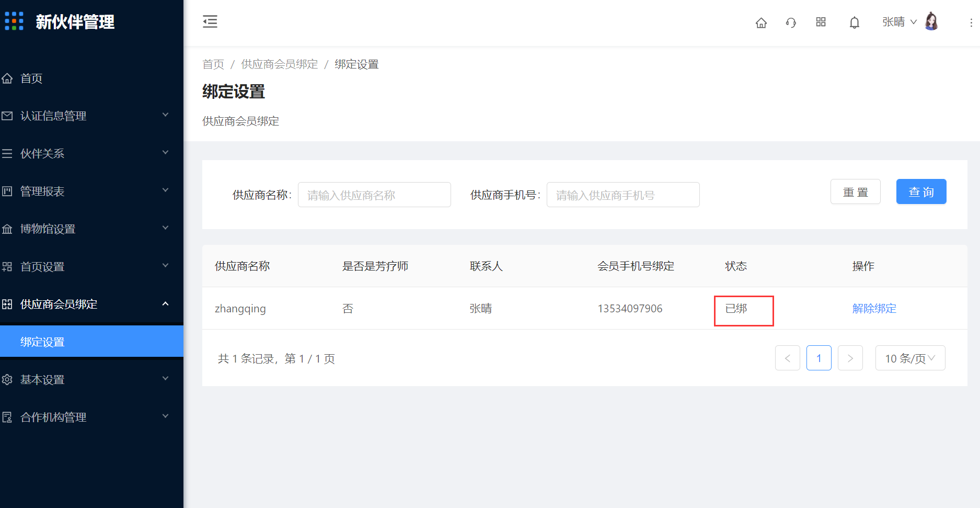The height and width of the screenshot is (508, 980).
Task: Click the gear icon beside 基本设置
Action: click(7, 380)
